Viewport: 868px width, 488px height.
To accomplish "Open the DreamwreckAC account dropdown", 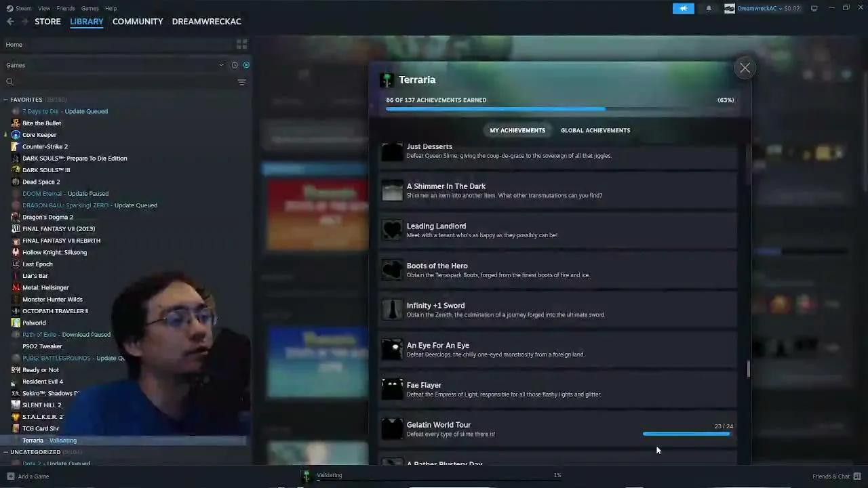I will click(x=762, y=8).
